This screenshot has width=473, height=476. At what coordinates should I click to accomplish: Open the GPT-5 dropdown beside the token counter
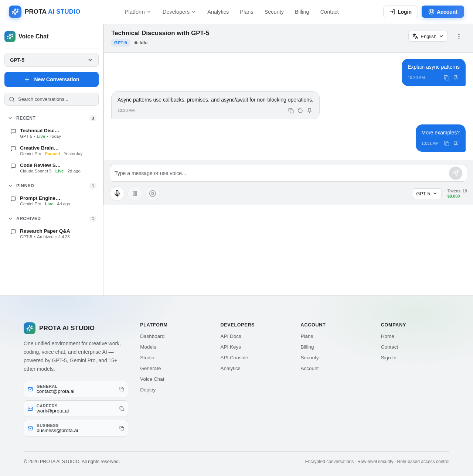click(427, 194)
